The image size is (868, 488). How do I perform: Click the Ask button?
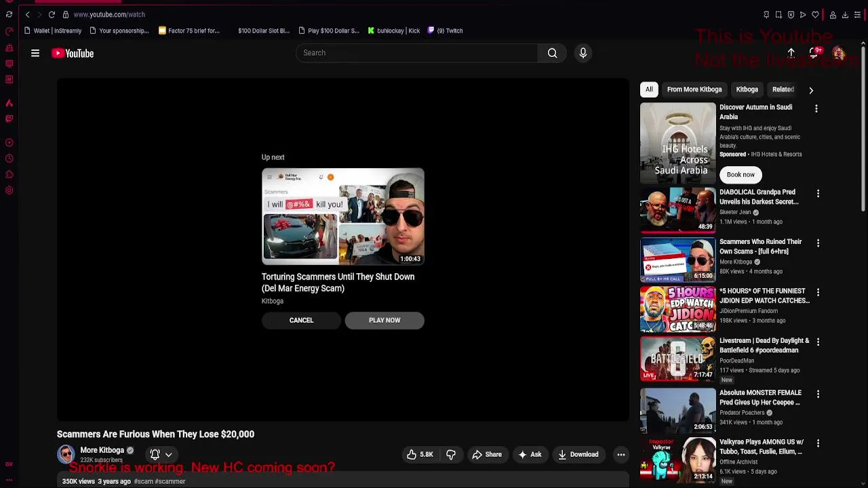pyautogui.click(x=529, y=455)
